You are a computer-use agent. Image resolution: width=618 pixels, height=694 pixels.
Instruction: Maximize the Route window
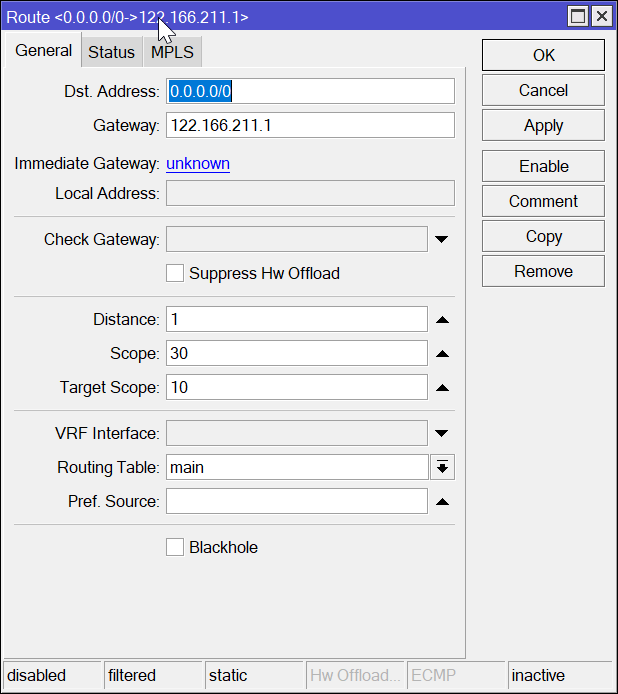pyautogui.click(x=577, y=16)
